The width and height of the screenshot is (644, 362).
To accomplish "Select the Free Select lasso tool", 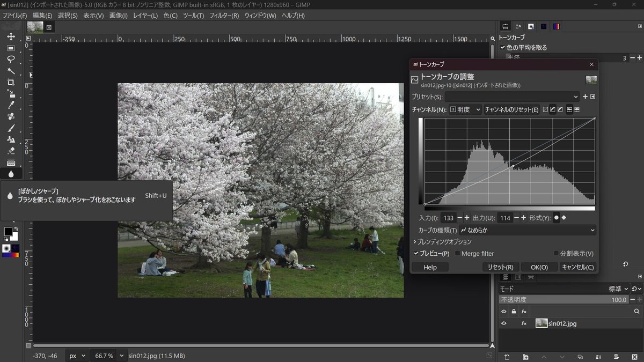I will (11, 59).
